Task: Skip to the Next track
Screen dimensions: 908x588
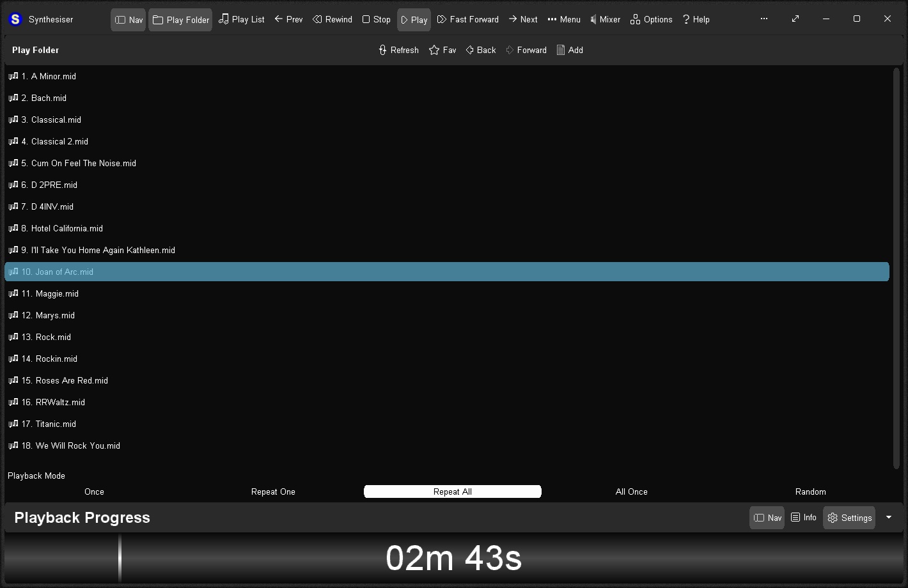Action: tap(522, 20)
